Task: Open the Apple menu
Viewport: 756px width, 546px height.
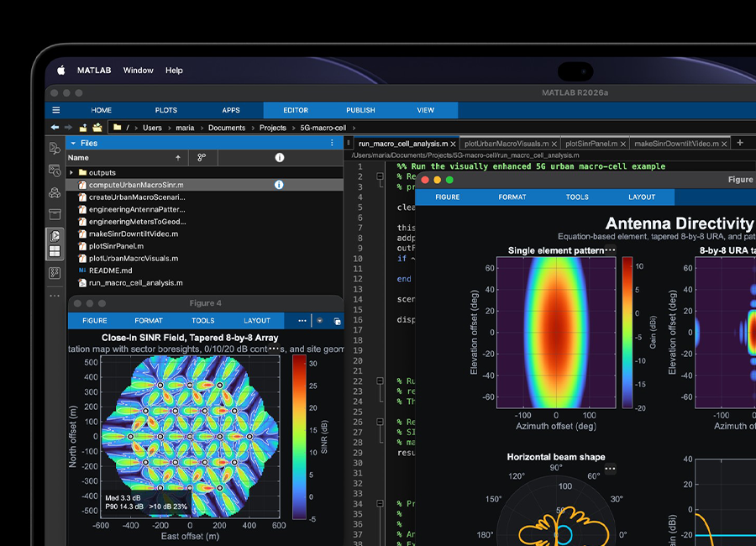Action: click(x=61, y=70)
